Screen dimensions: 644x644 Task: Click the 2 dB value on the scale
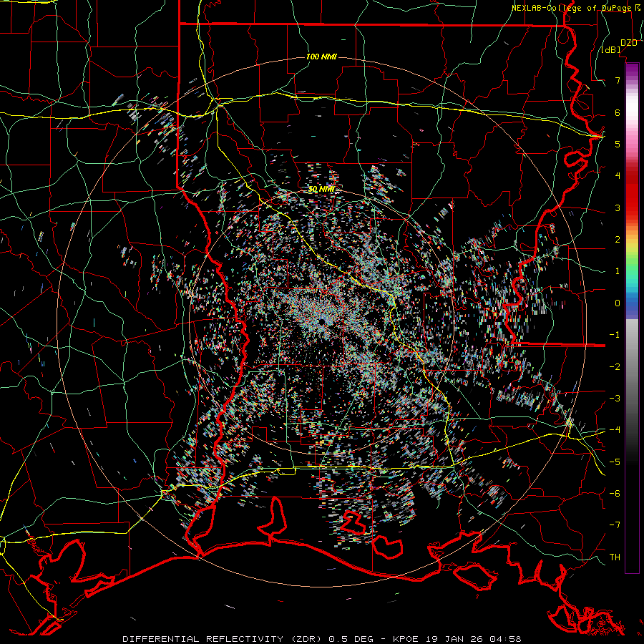(618, 240)
